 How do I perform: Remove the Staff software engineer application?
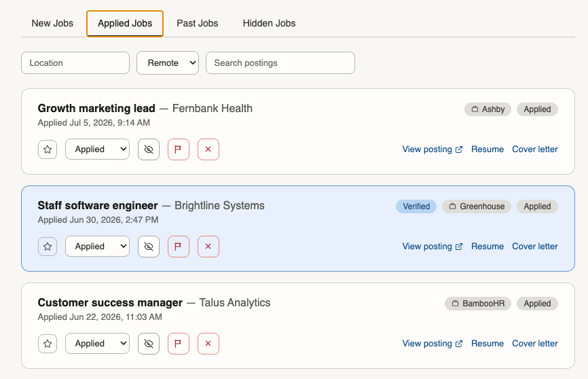click(x=208, y=247)
